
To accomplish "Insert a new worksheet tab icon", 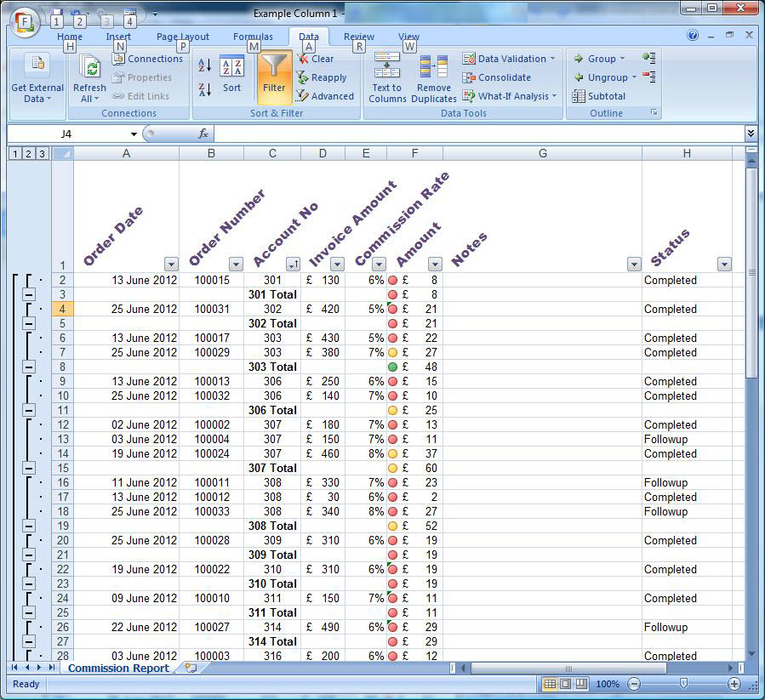I will [x=191, y=668].
